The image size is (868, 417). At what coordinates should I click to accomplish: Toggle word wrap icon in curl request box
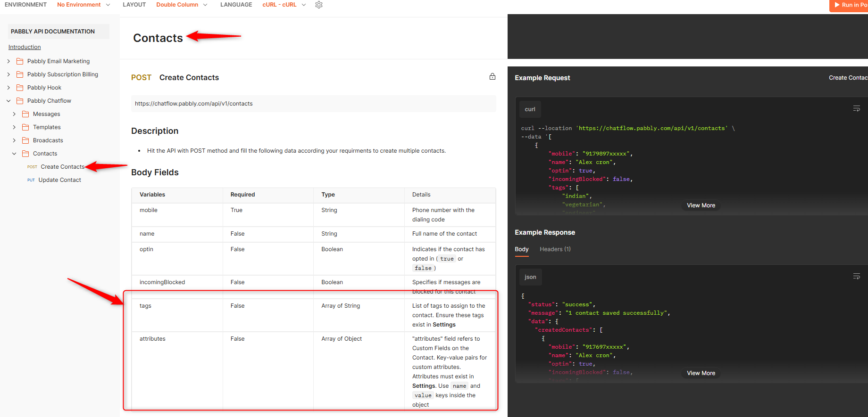click(x=857, y=109)
